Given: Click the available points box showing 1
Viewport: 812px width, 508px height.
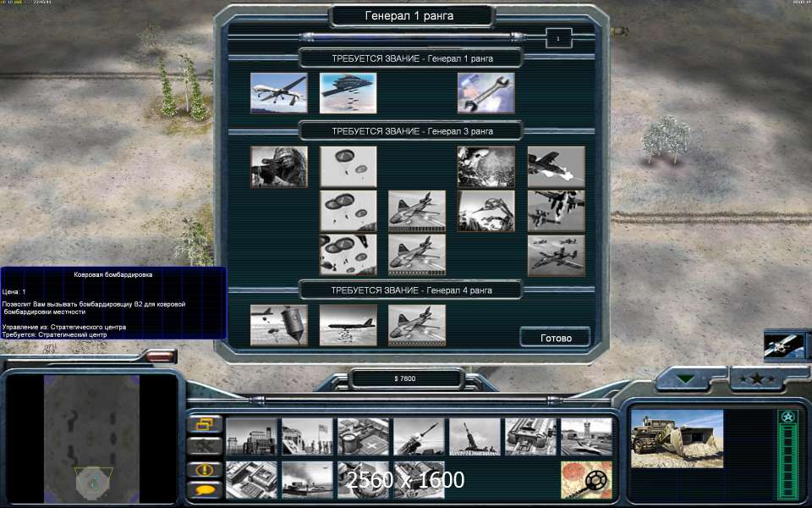Looking at the screenshot, I should coord(558,38).
